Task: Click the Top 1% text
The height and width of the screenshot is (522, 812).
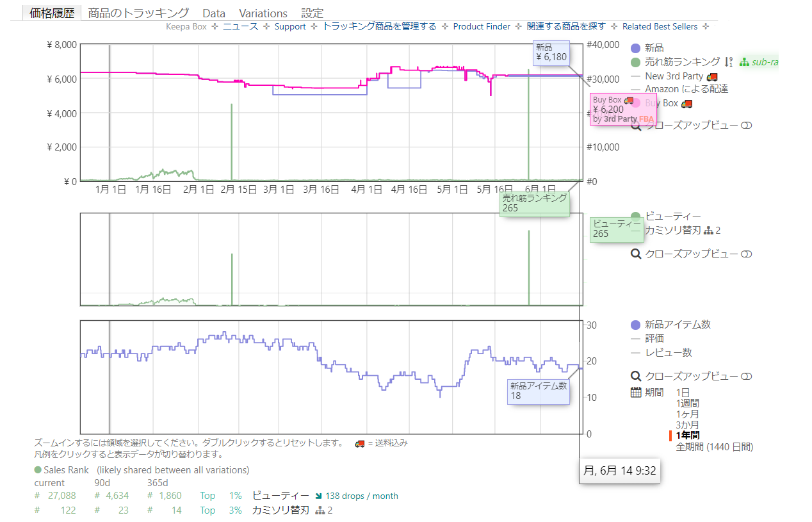Action: pyautogui.click(x=221, y=496)
